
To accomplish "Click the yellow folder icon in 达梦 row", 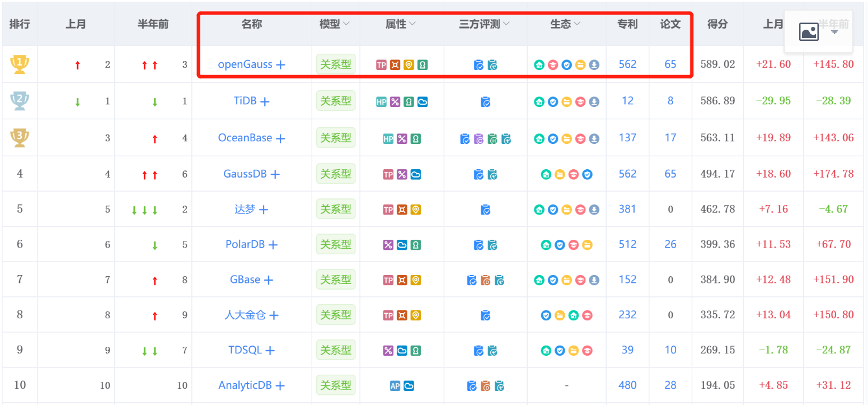I will (x=566, y=210).
